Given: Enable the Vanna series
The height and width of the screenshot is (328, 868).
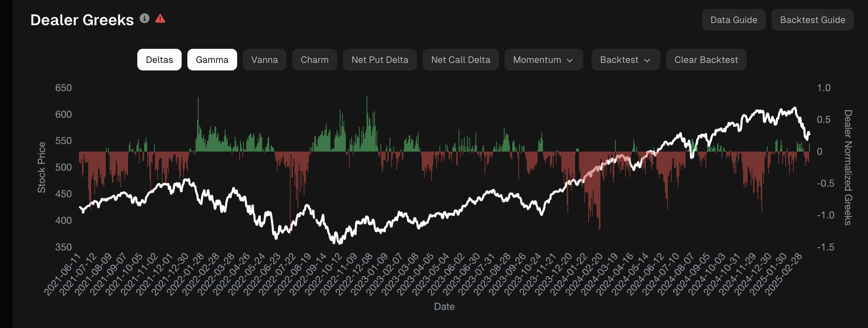Looking at the screenshot, I should click(265, 60).
